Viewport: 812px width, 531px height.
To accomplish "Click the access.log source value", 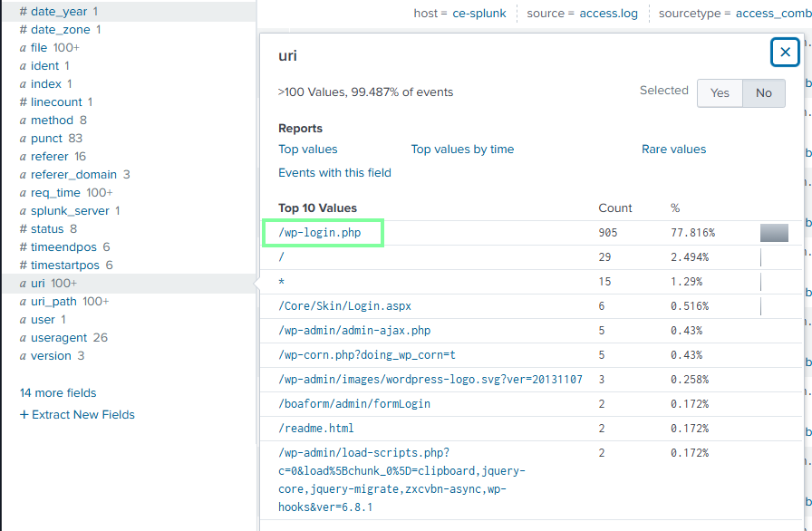I will coord(608,14).
